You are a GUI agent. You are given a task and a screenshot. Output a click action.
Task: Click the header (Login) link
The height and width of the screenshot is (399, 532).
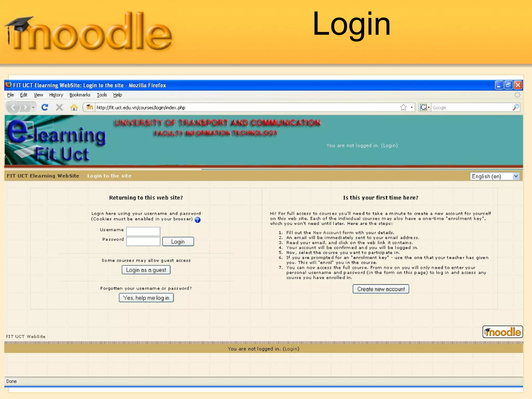(389, 145)
